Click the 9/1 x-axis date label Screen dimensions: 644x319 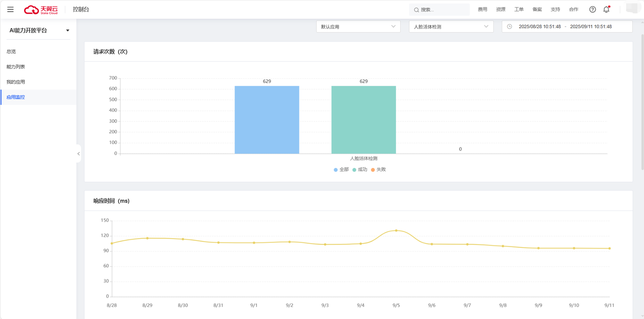click(254, 305)
